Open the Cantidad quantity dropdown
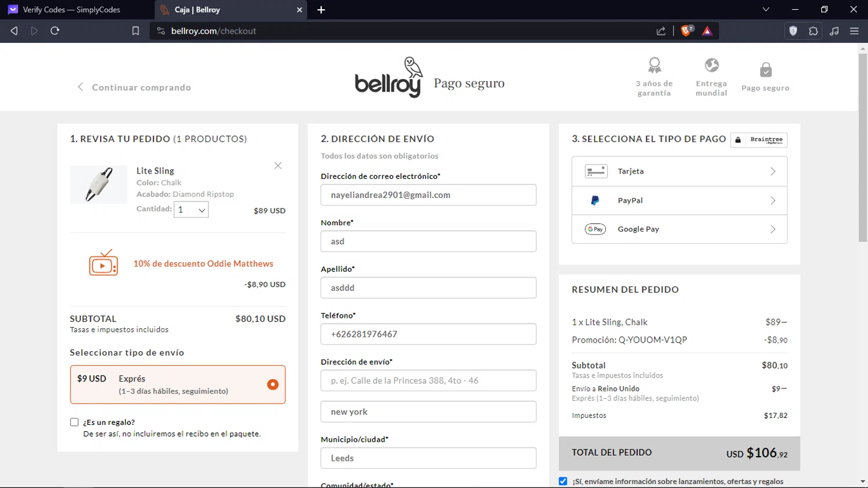Viewport: 868px width, 488px height. coord(191,210)
